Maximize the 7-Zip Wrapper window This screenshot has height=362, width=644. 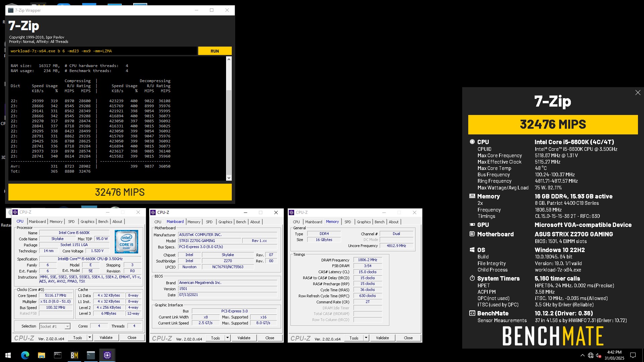pos(212,10)
